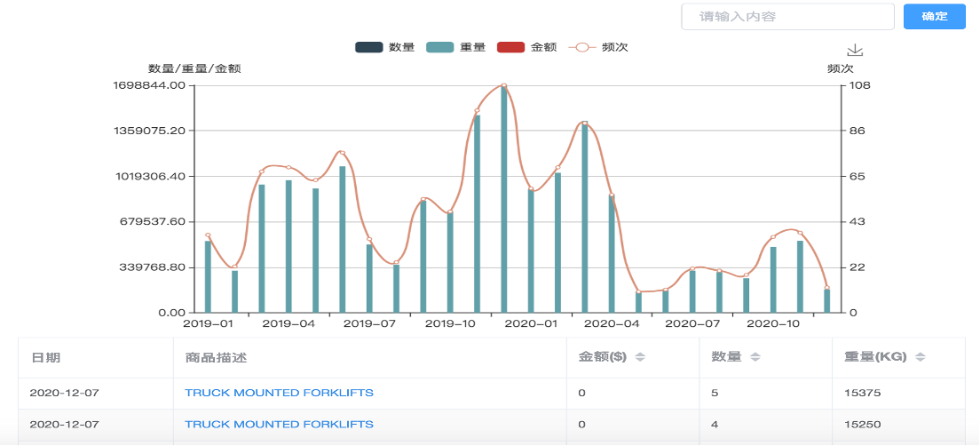The image size is (980, 446).
Task: Click left axis value 679537.60
Action: click(x=153, y=221)
